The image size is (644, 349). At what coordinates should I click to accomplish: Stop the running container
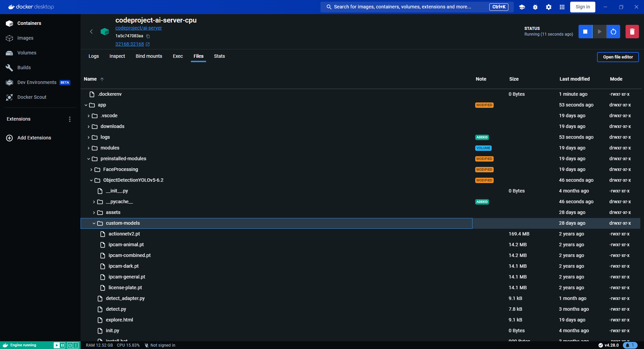pyautogui.click(x=585, y=32)
